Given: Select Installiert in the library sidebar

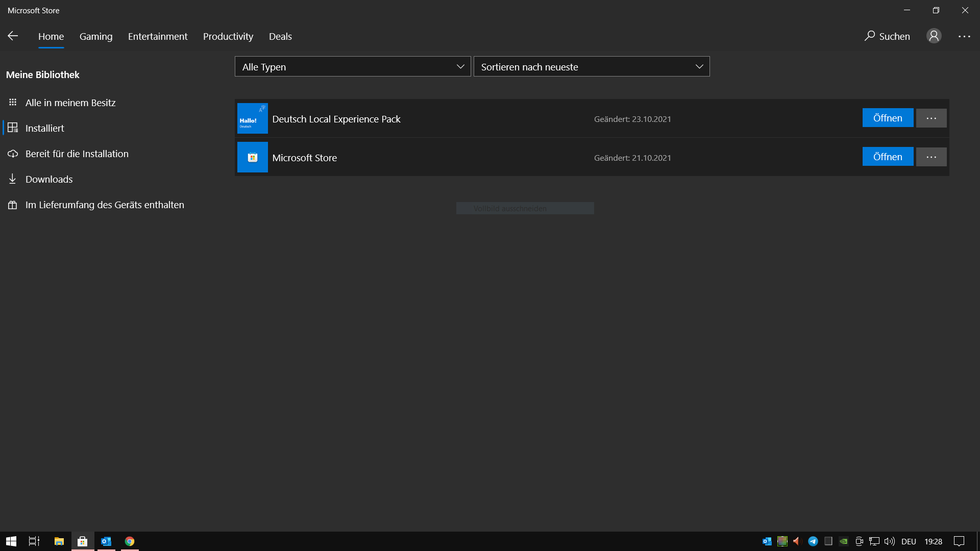Looking at the screenshot, I should (x=44, y=128).
